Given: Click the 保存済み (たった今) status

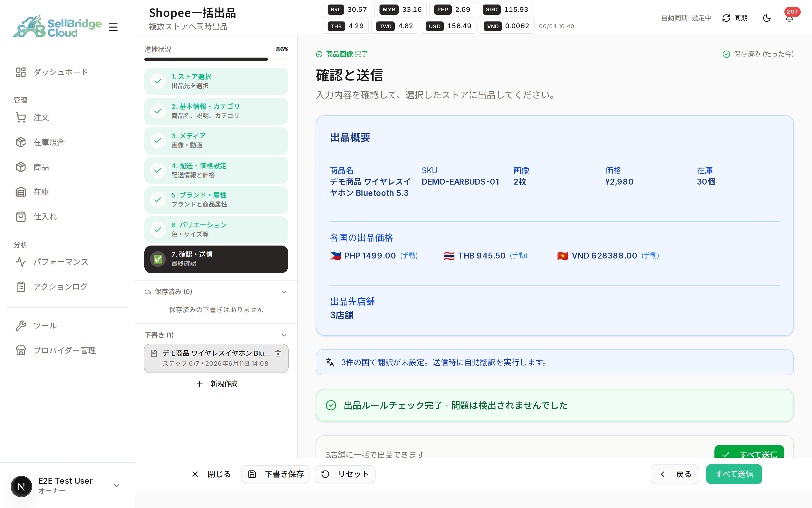Looking at the screenshot, I should 758,54.
